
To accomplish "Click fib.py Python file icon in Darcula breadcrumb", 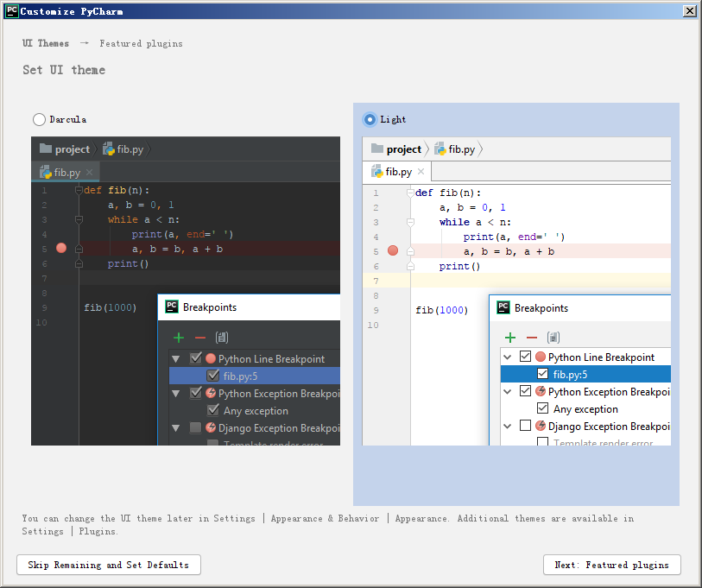I will click(109, 149).
